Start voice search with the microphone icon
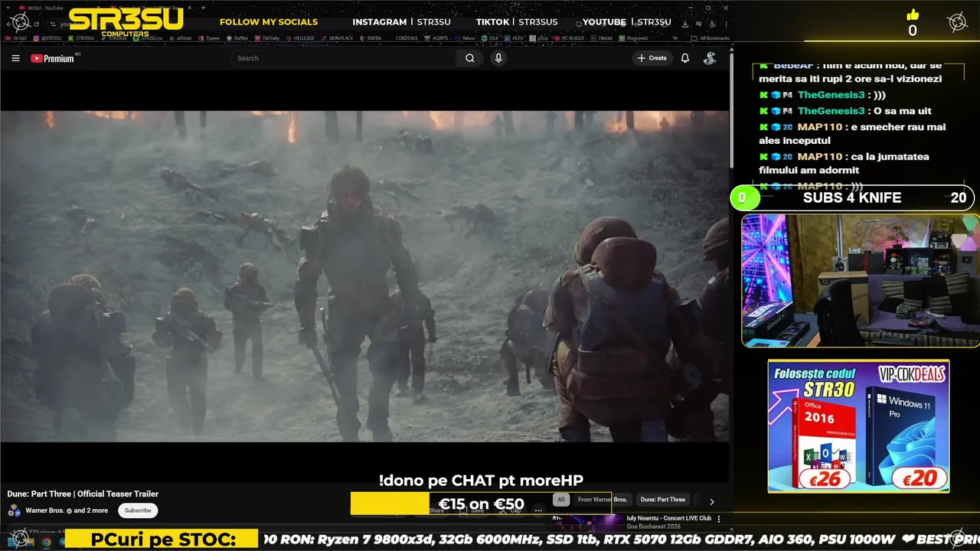980x551 pixels. pyautogui.click(x=498, y=58)
